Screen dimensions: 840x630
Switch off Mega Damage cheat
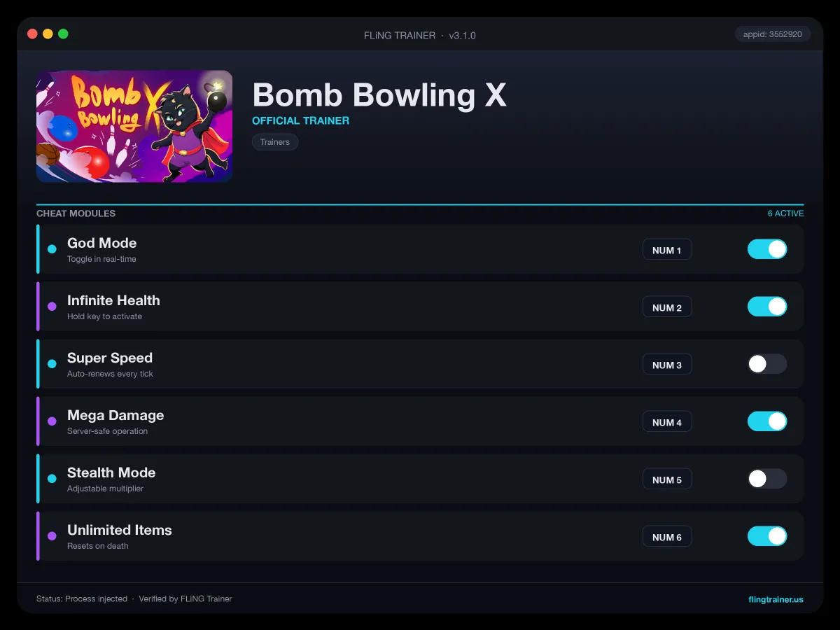click(767, 421)
